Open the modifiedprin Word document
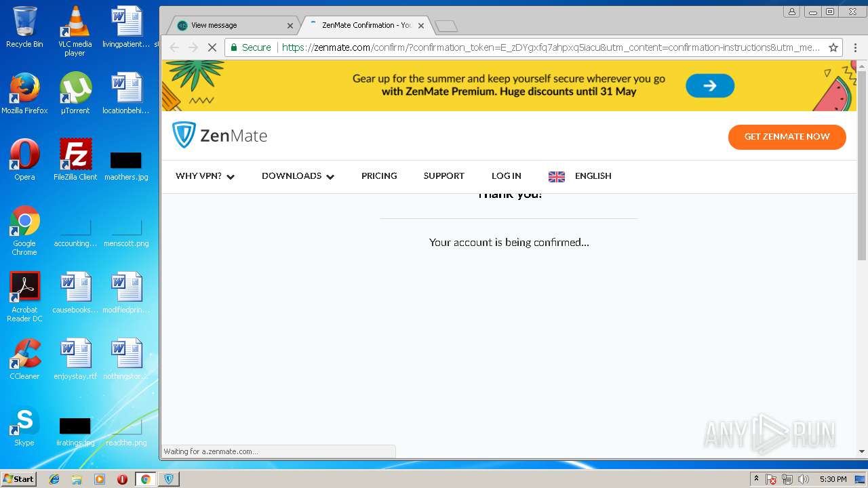This screenshot has height=488, width=868. [x=126, y=293]
